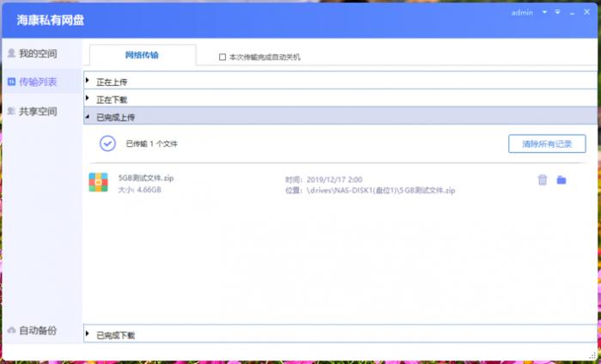
Task: Close the 海康私有网盘 window
Action: (586, 12)
